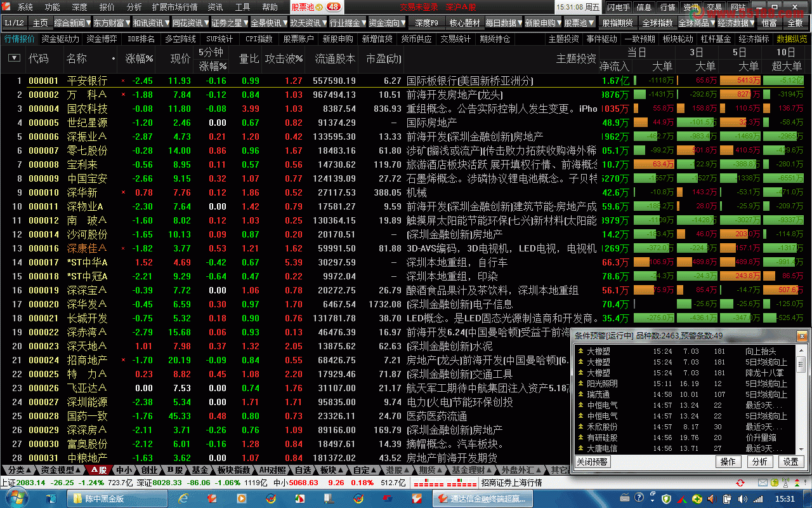Click the alert list scrollbar thumb

coord(801,365)
